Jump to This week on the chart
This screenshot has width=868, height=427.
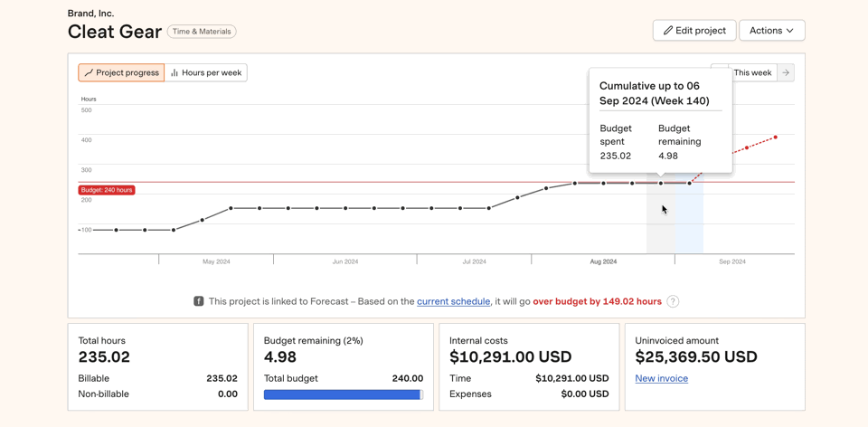(752, 72)
